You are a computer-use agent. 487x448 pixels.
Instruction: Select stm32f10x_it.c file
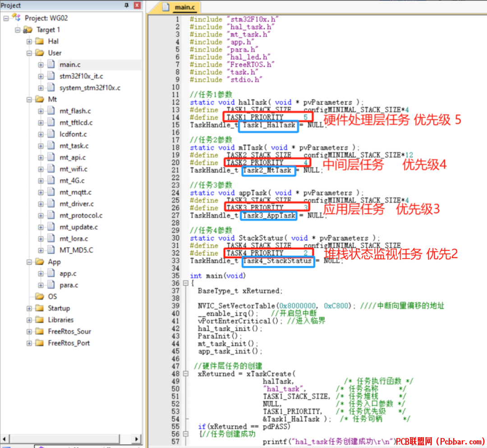(81, 76)
